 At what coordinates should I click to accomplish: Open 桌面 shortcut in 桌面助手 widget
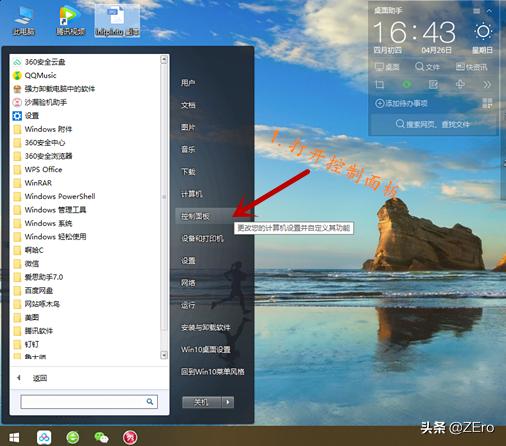point(387,67)
